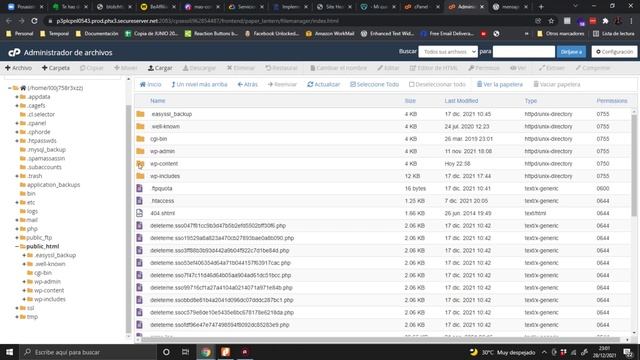Click the Copiar toolbar item

click(92, 68)
